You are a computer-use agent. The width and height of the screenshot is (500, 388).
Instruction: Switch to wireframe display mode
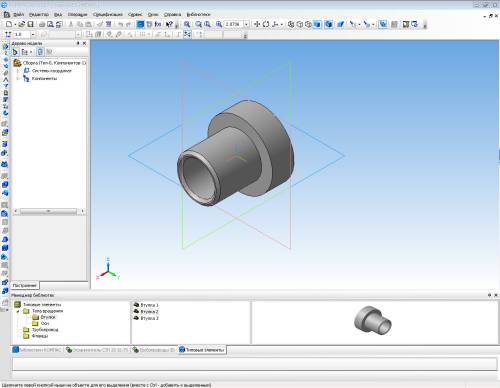coord(291,24)
